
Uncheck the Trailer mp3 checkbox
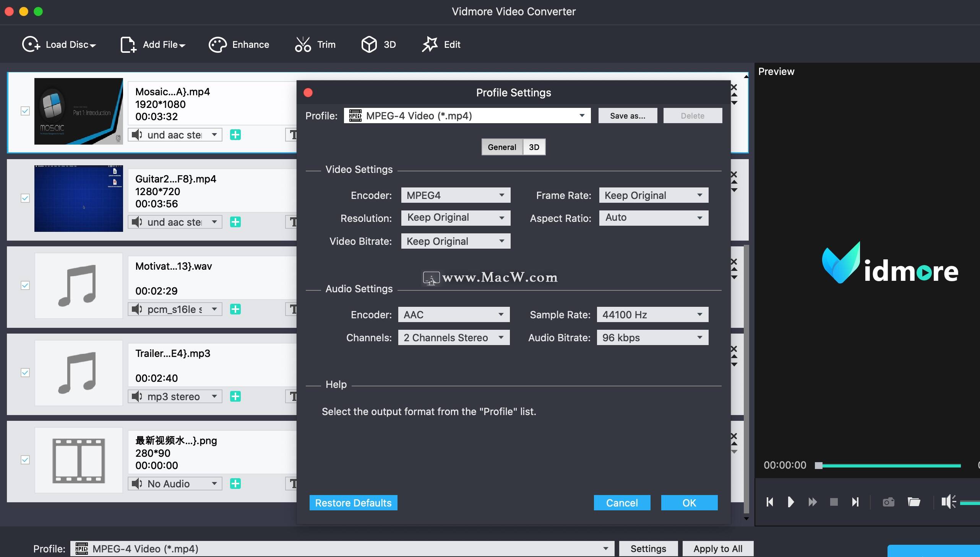(25, 372)
